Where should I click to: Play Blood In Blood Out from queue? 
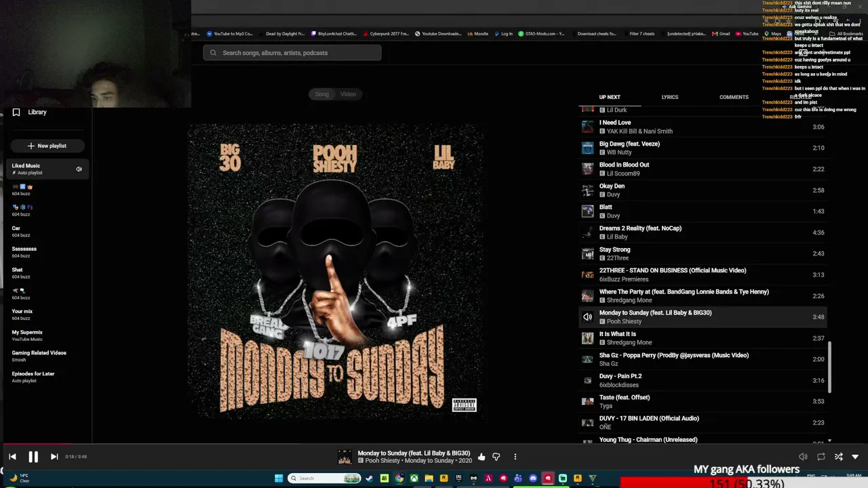click(703, 169)
